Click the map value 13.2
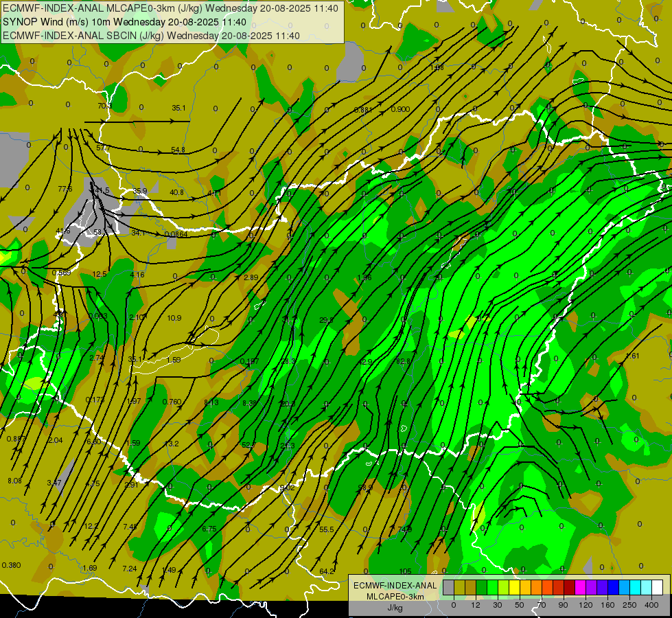Screen dimensions: 672x618 pyautogui.click(x=172, y=444)
